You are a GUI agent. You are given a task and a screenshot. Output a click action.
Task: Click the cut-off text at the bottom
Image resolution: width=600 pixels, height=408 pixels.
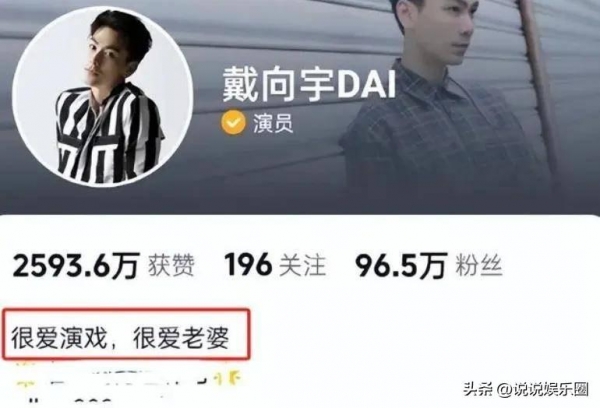pyautogui.click(x=73, y=403)
